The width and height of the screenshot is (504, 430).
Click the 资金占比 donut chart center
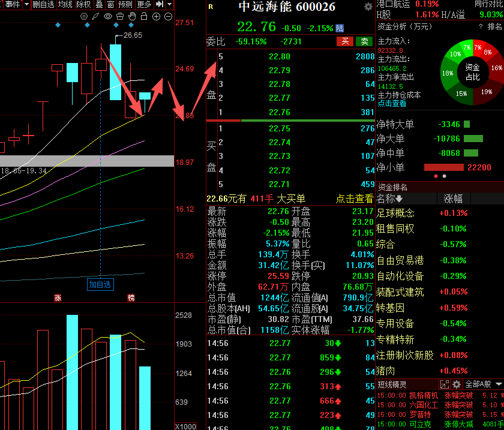473,73
